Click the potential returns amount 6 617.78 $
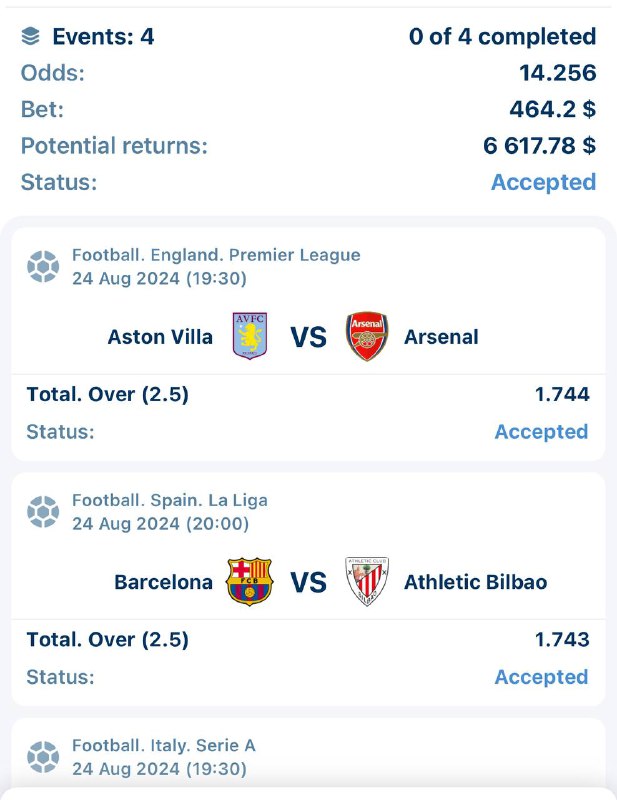This screenshot has height=800, width=617. click(539, 146)
